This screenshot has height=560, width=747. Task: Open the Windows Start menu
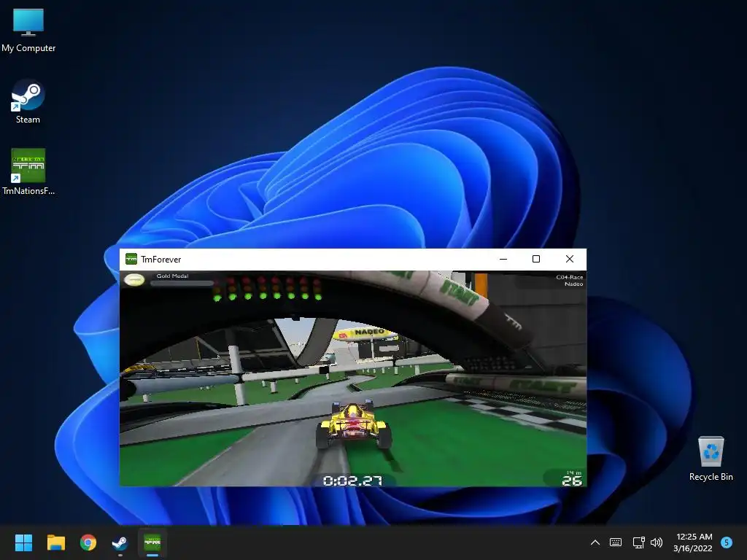tap(23, 542)
